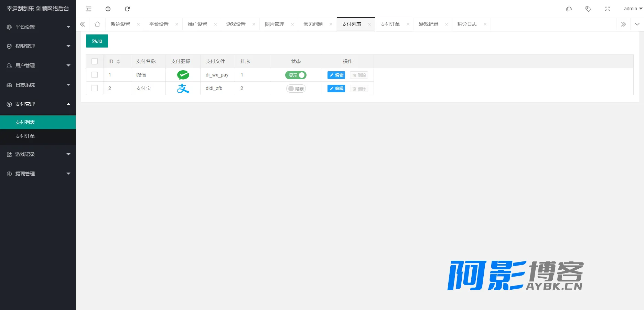Toggle the 显示 status switch for 微信
This screenshot has width=644, height=310.
[296, 75]
